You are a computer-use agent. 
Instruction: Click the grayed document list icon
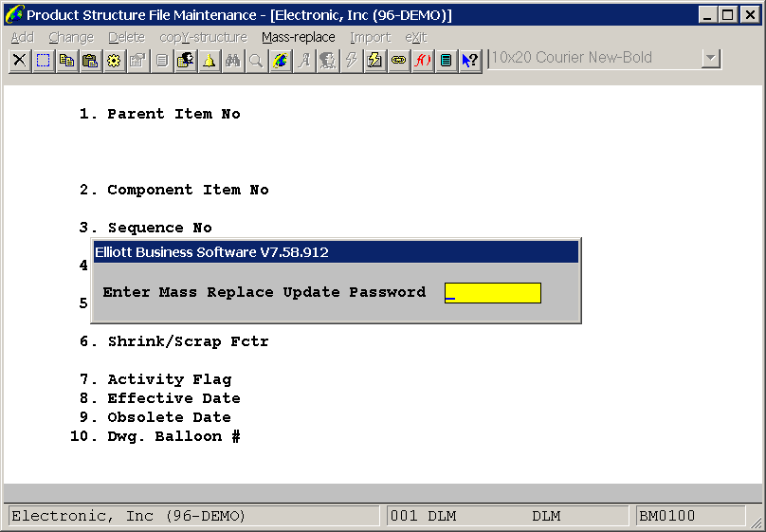click(162, 61)
